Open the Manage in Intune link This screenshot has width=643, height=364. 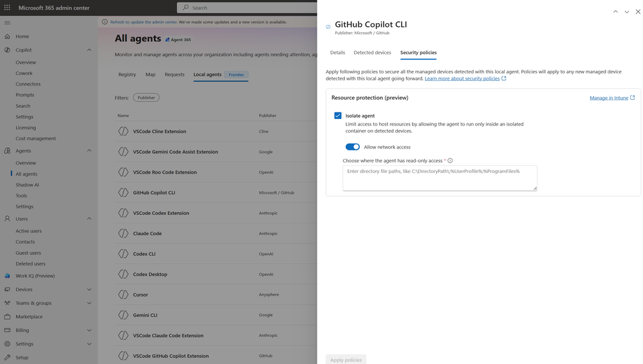pos(609,98)
